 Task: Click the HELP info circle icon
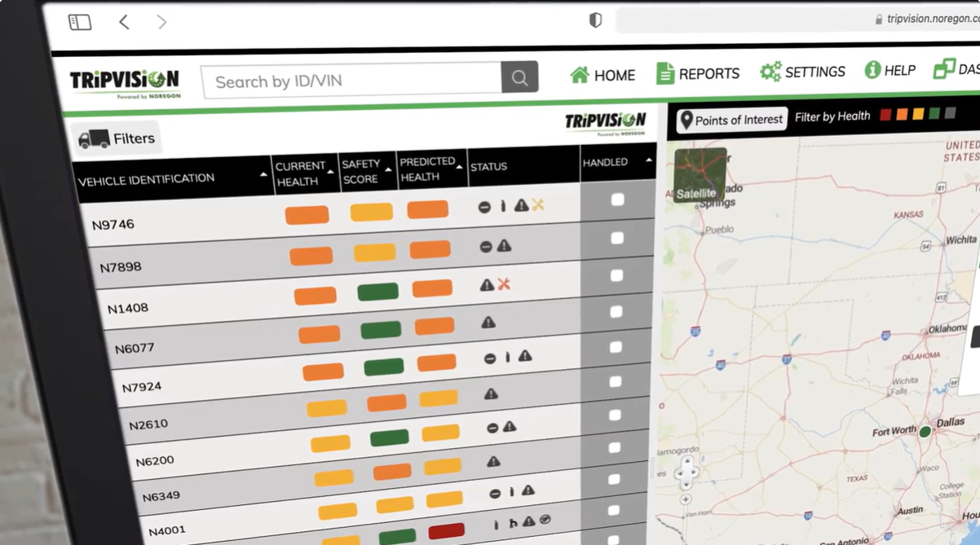tap(872, 69)
